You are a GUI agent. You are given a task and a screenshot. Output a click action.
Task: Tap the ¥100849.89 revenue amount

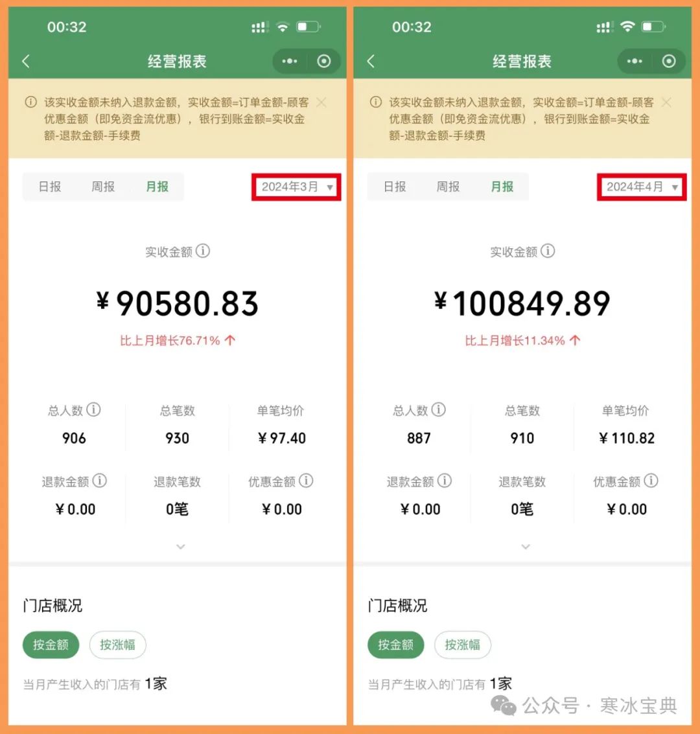coord(522,303)
